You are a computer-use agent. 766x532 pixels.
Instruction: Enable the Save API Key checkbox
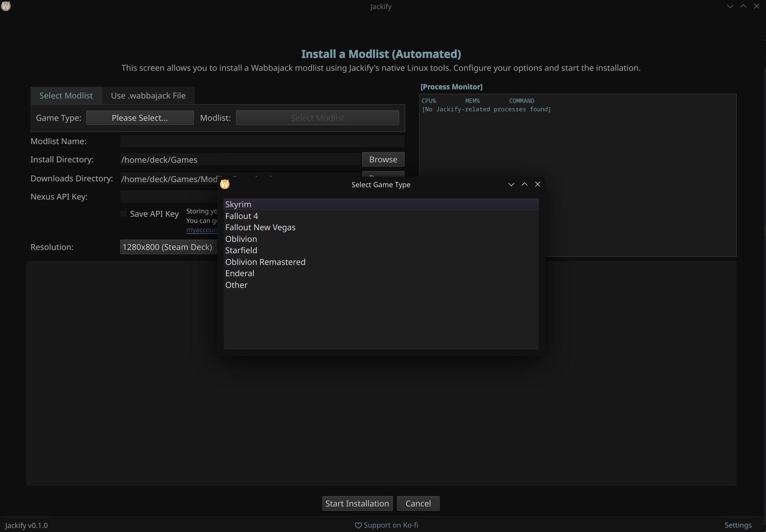[x=124, y=214]
